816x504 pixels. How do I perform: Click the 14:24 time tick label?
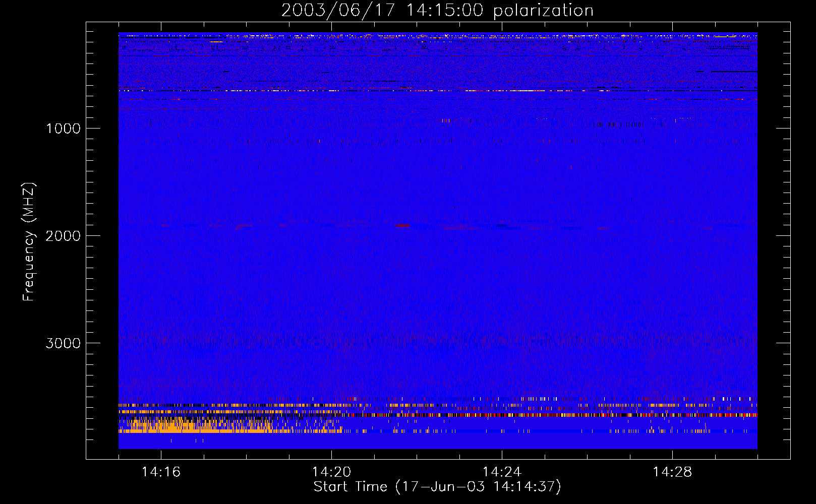tap(502, 472)
